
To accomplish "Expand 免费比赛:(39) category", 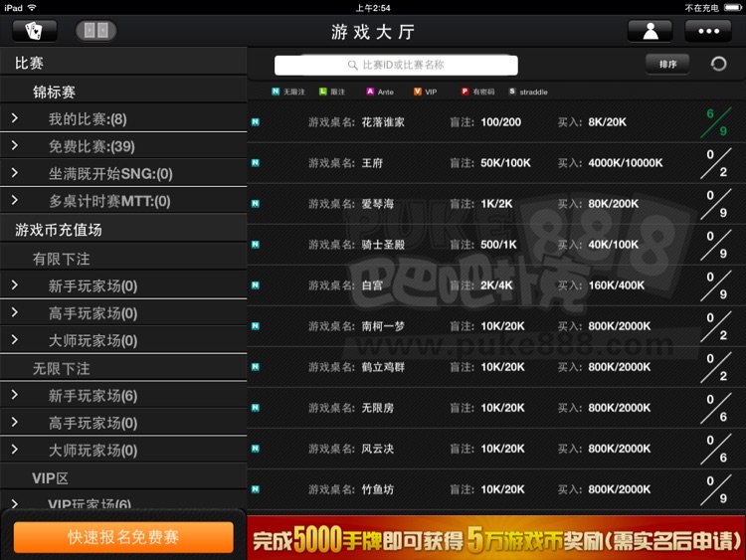I will pyautogui.click(x=123, y=146).
